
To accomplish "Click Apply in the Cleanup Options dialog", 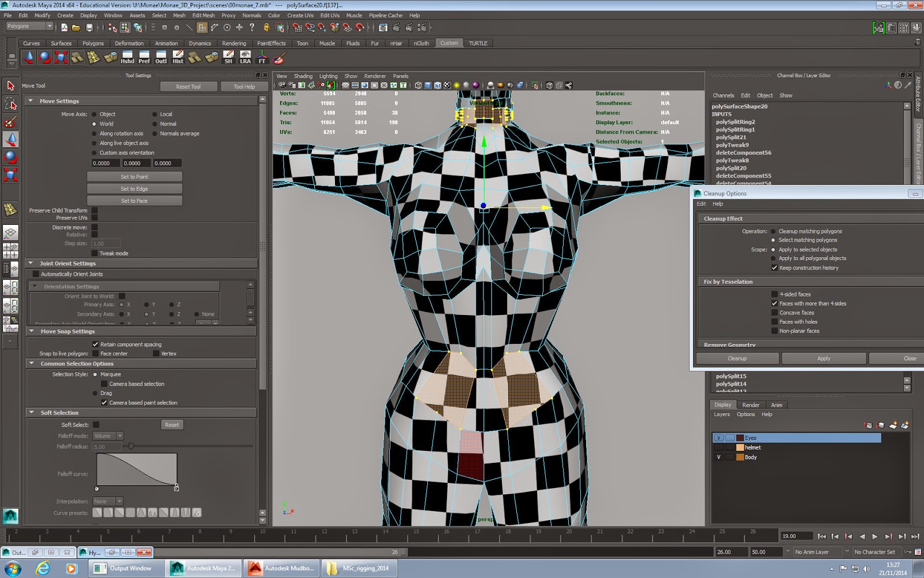I will point(824,358).
